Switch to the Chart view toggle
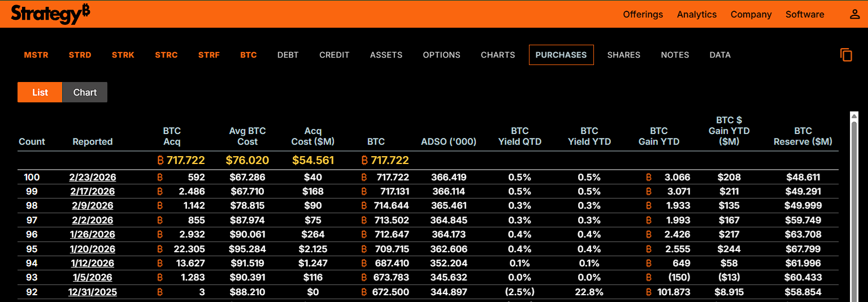This screenshot has width=868, height=302. (85, 92)
